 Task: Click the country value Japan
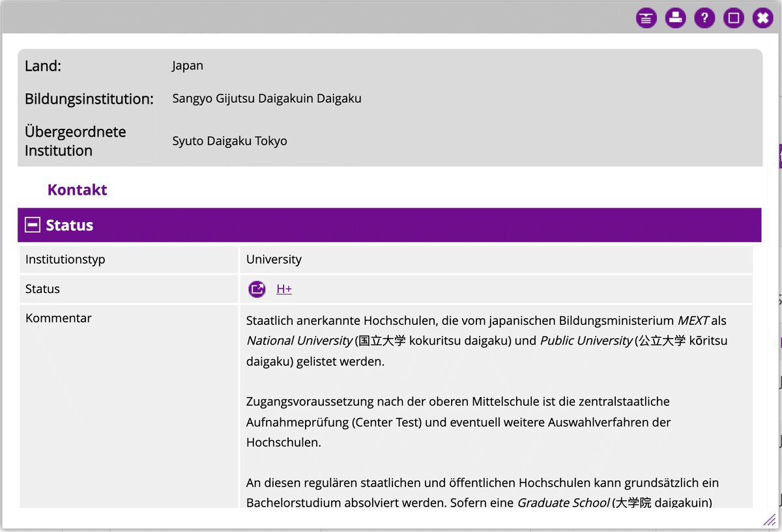click(x=188, y=66)
